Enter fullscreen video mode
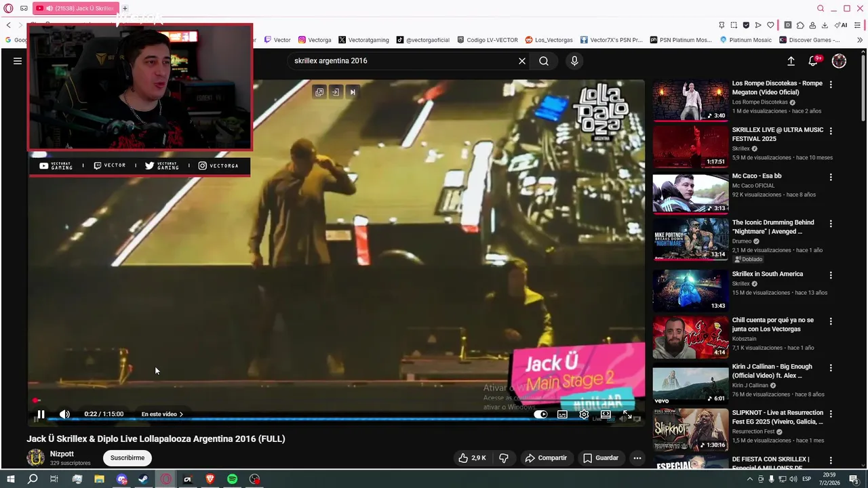The image size is (868, 488). point(627,414)
